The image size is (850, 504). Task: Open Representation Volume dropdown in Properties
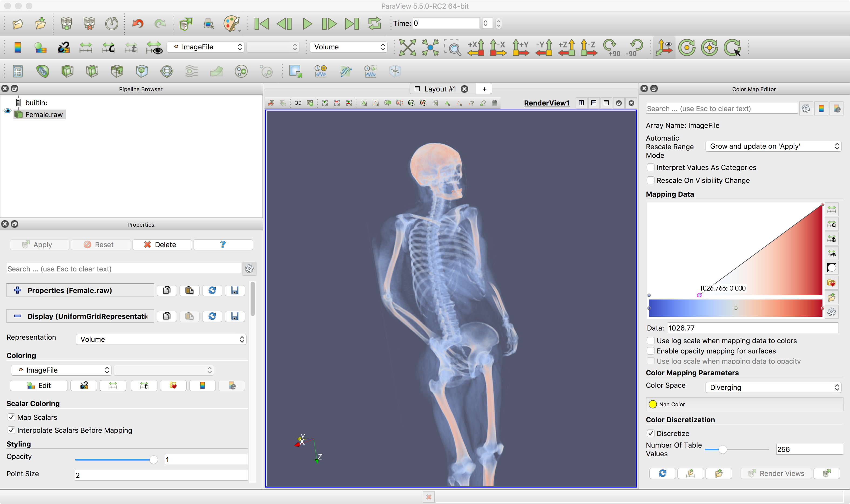pyautogui.click(x=161, y=339)
